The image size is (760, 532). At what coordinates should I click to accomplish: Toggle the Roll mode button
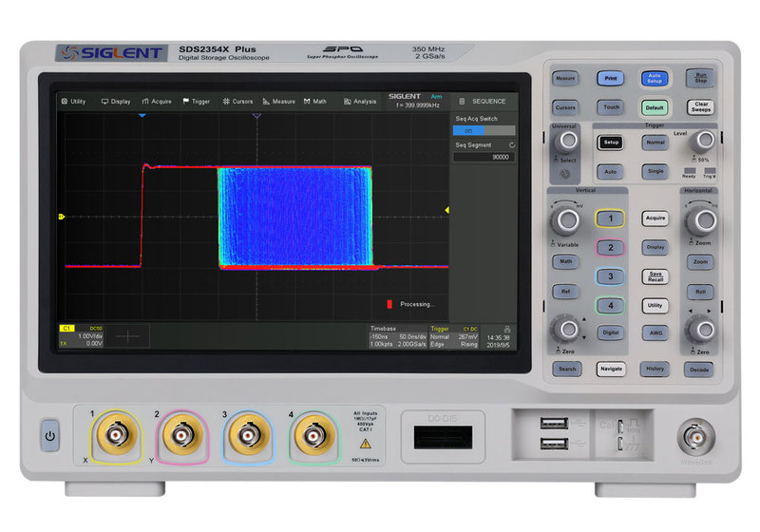(x=700, y=292)
